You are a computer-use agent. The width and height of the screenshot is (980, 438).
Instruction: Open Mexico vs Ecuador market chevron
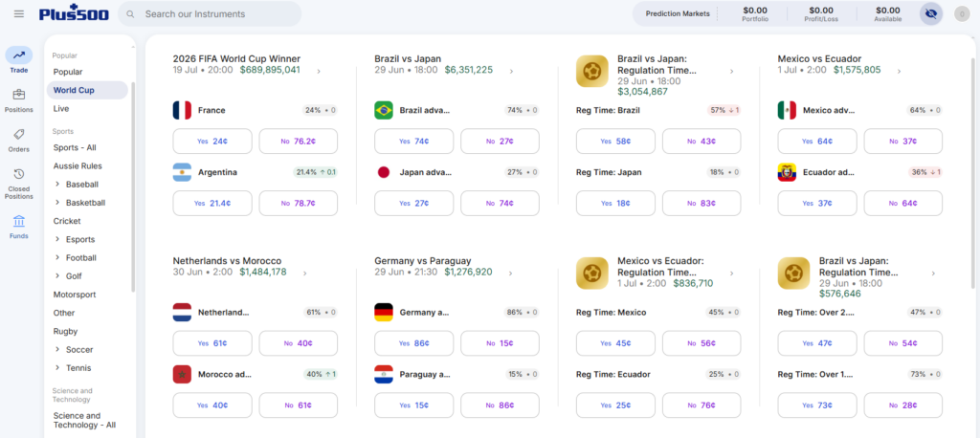tap(900, 71)
